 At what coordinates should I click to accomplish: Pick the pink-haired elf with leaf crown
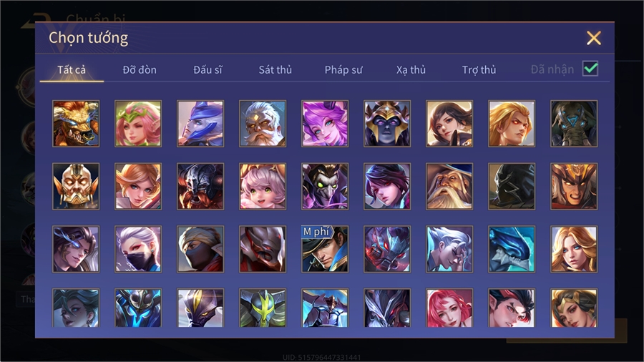(138, 124)
